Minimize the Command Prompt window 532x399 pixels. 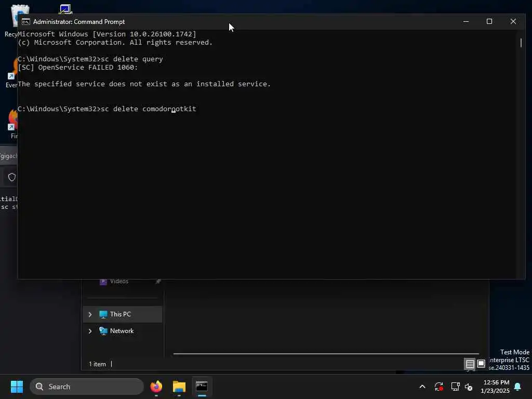tap(466, 21)
